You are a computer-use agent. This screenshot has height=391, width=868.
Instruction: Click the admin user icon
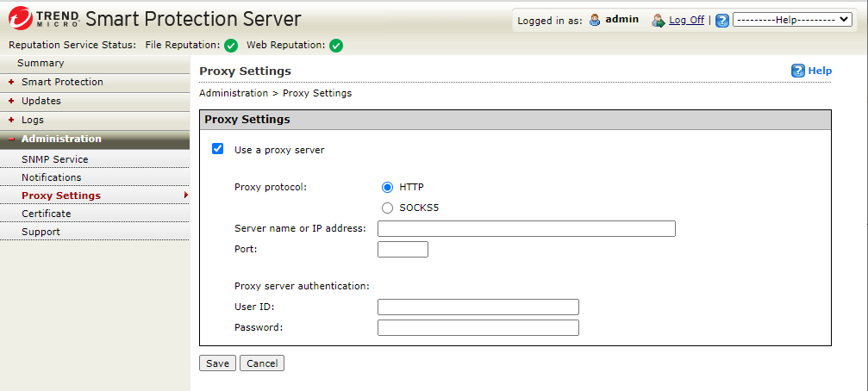pos(595,20)
